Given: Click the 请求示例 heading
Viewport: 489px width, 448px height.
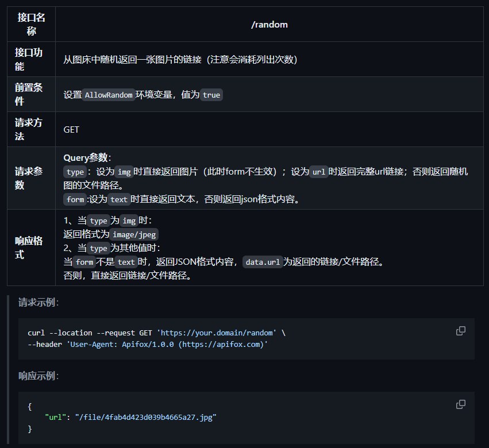Looking at the screenshot, I should point(38,302).
